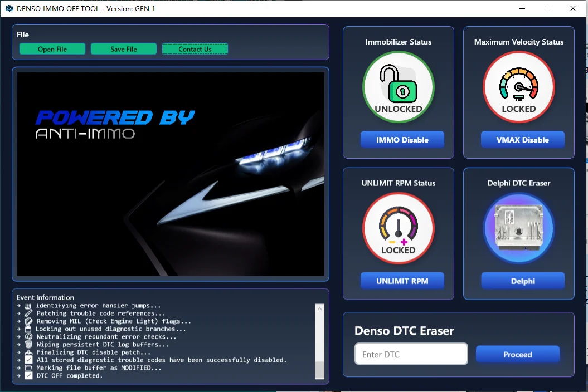Select the 'Wiping persistent DTC log buffers...' line
The width and height of the screenshot is (588, 392).
coord(103,345)
